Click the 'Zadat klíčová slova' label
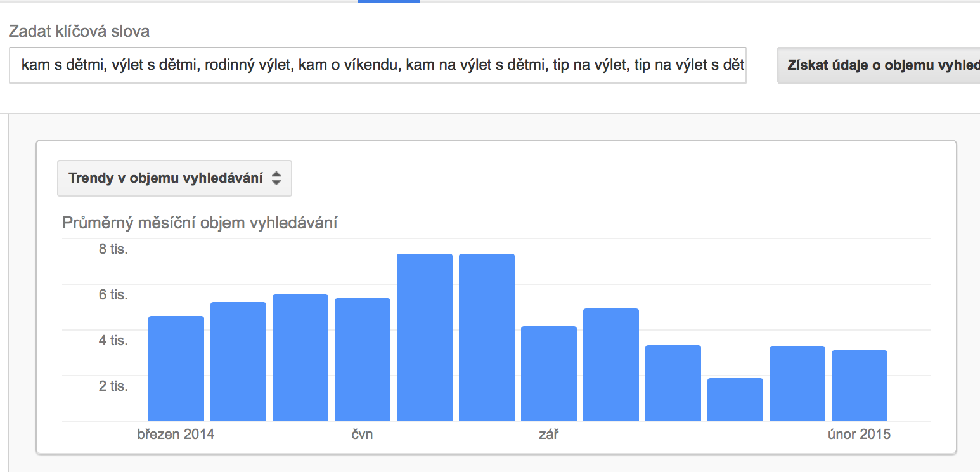This screenshot has height=472, width=980. [x=79, y=31]
